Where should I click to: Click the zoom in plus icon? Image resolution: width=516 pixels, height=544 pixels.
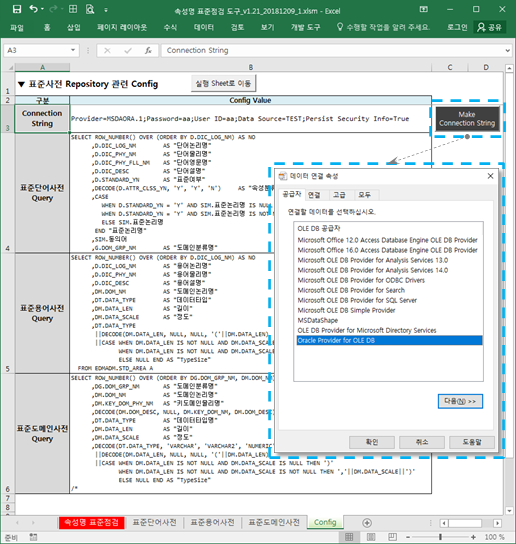pos(473,537)
